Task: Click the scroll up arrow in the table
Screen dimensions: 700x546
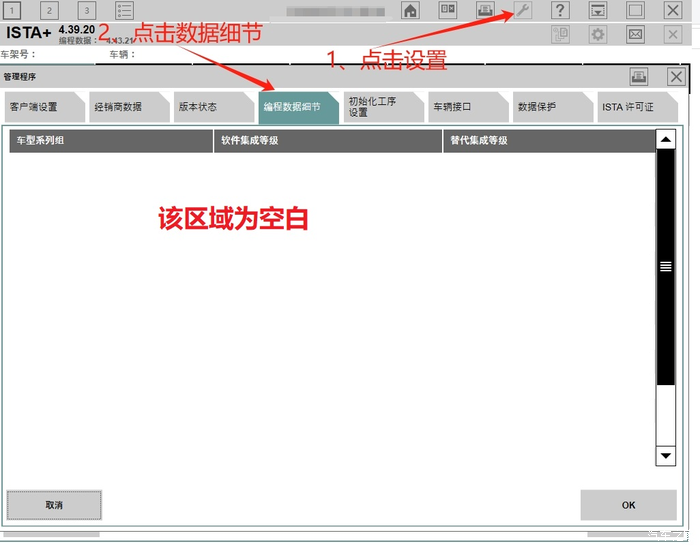Action: point(665,140)
